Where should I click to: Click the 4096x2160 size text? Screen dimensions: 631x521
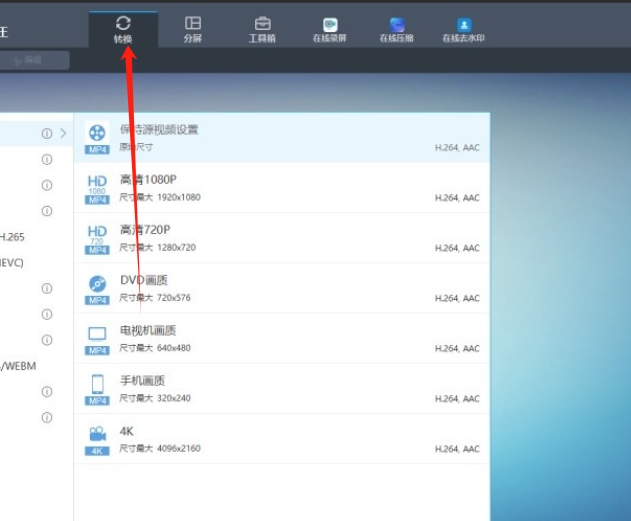[179, 449]
